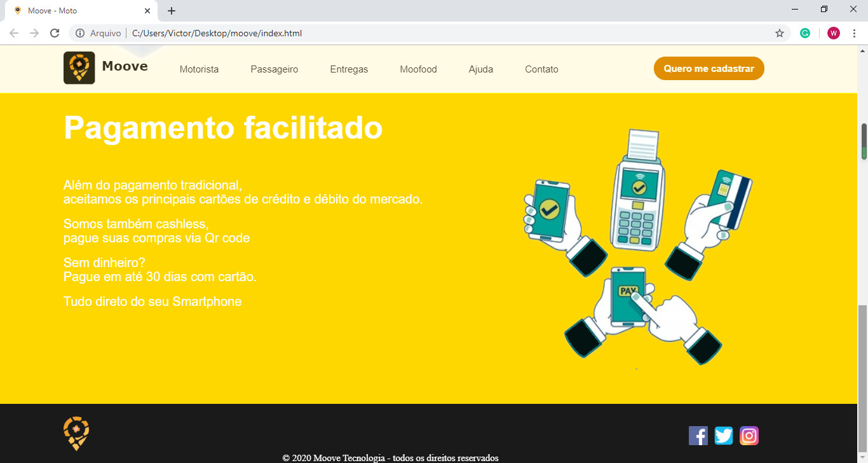This screenshot has height=463, width=868.
Task: Click the page info icon in address bar
Action: [x=79, y=33]
